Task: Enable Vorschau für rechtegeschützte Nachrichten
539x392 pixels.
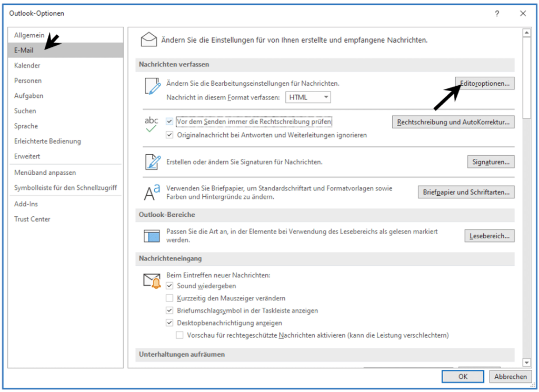Action: (x=179, y=335)
